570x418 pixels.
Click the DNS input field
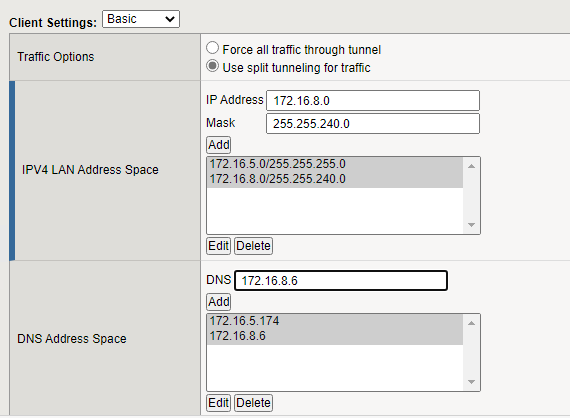coord(341,281)
